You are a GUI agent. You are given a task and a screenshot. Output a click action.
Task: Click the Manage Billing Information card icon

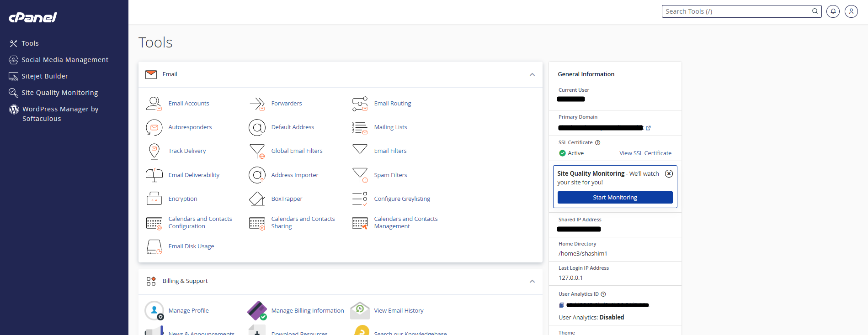(257, 311)
